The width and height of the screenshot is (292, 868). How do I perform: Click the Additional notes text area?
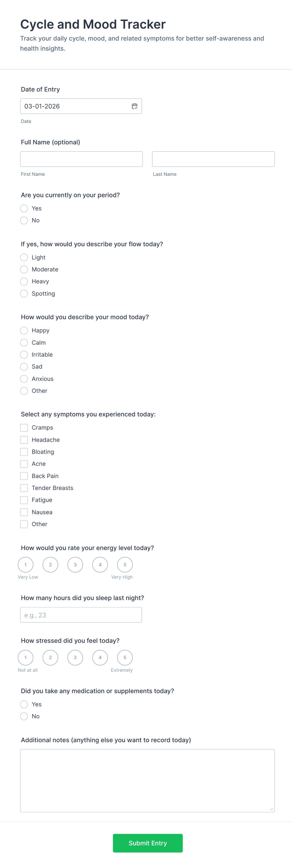click(x=147, y=780)
